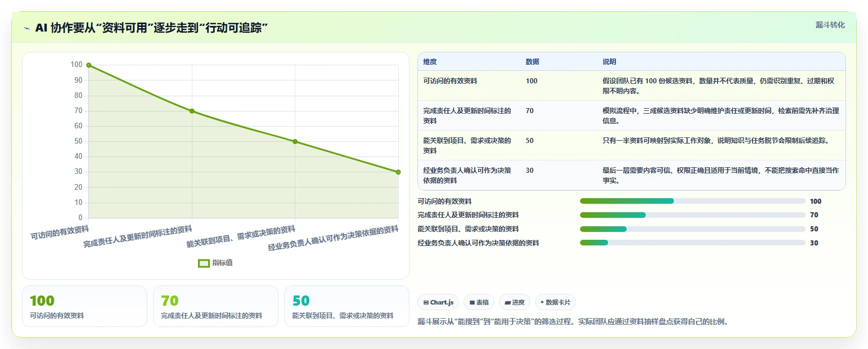Image resolution: width=868 pixels, height=349 pixels.
Task: Click progress label 可访问的有效资料
Action: point(444,201)
